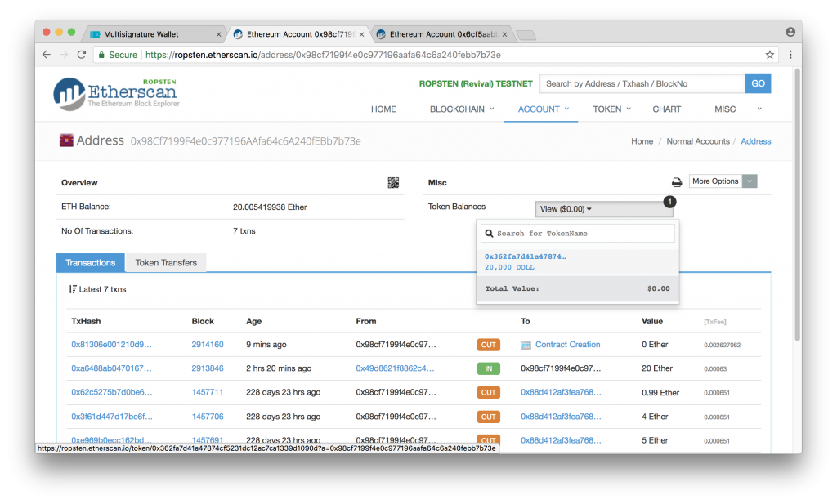Click Normal Accounts breadcrumb link
The width and height of the screenshot is (837, 504).
(698, 140)
